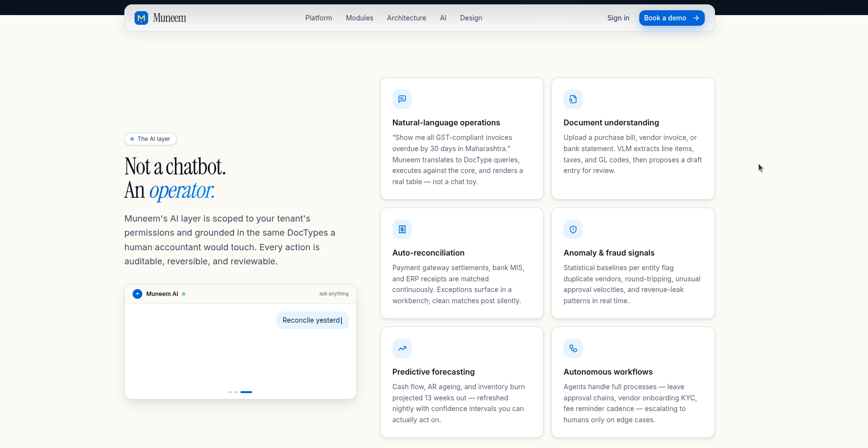Click the "Predictive forecasting" heading
Viewport: 868px width, 448px height.
(x=433, y=372)
